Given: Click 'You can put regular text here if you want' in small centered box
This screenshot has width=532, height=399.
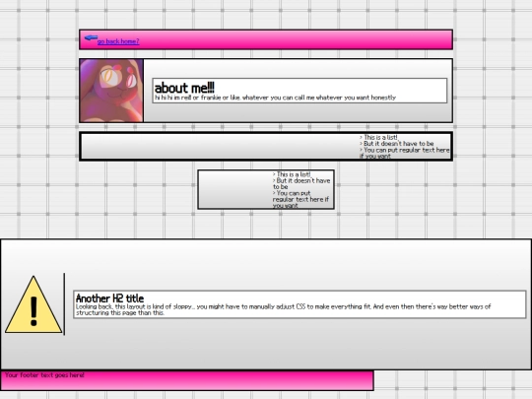Looking at the screenshot, I should 300,199.
